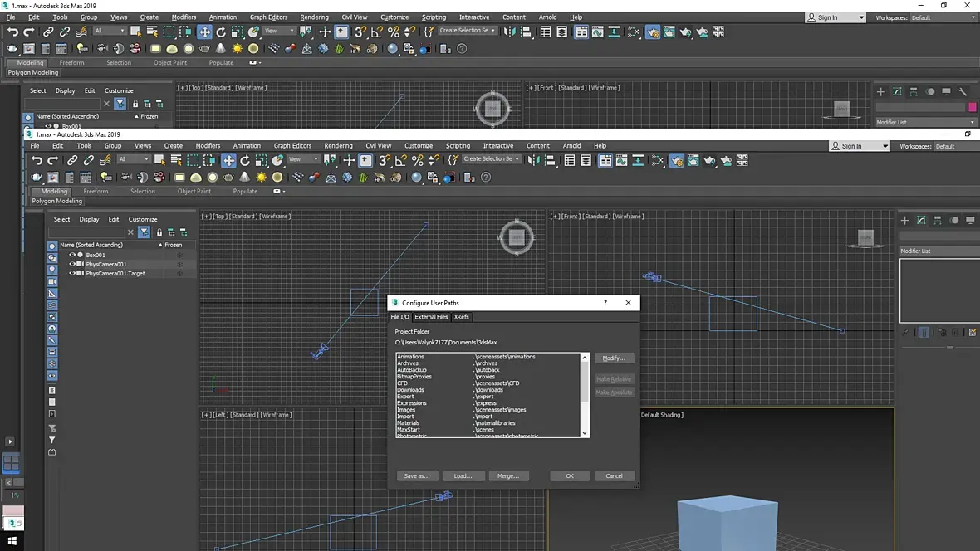Open Render Setup from the front window toolbar

(677, 161)
